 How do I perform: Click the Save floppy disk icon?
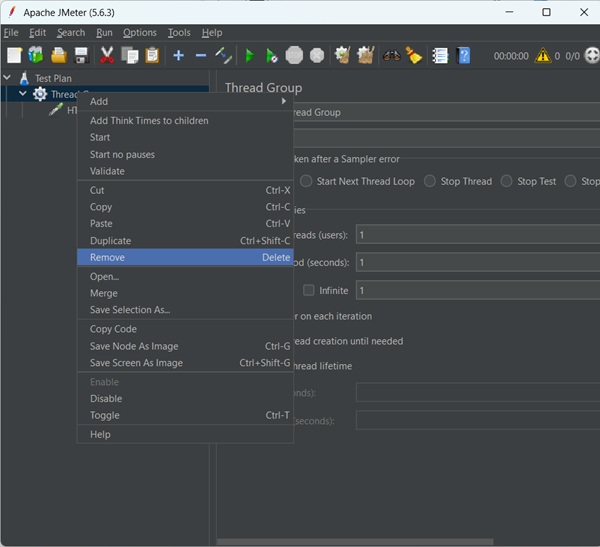coord(81,55)
